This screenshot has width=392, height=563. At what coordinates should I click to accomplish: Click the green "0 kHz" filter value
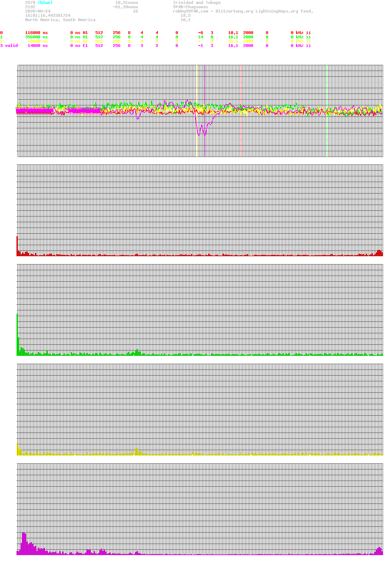pos(297,37)
